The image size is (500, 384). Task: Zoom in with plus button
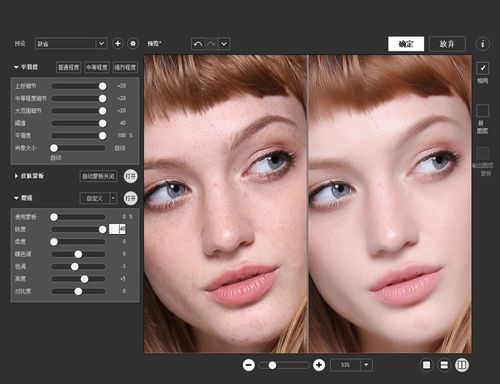(x=319, y=365)
